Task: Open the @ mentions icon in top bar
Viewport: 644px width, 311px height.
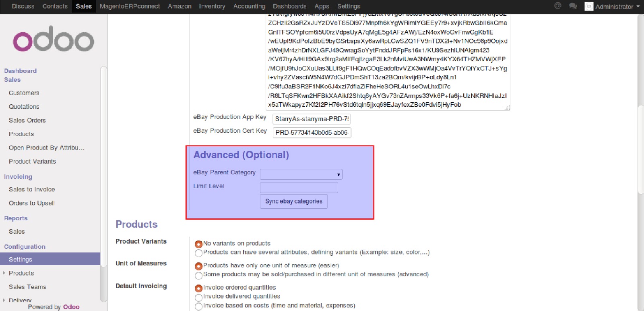Action: click(x=558, y=6)
